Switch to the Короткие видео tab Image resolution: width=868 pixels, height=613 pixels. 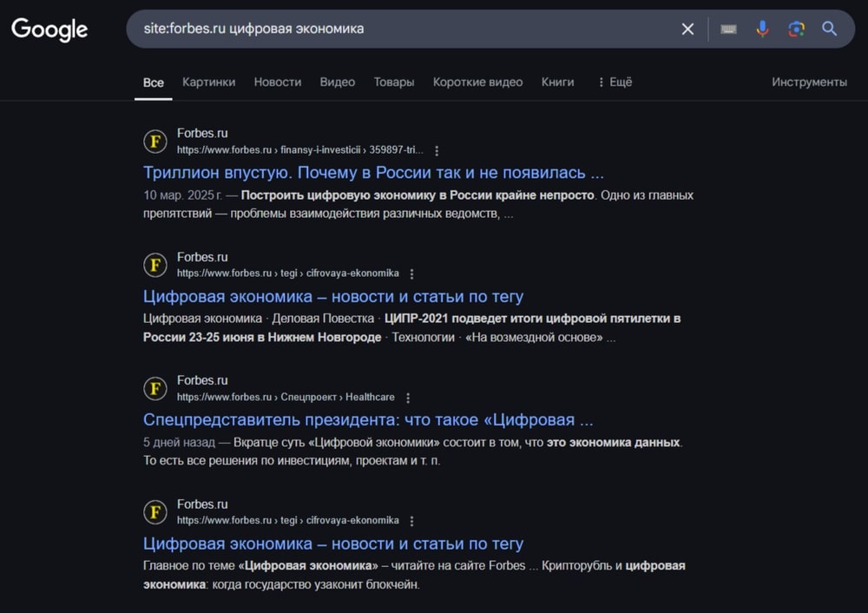[x=477, y=82]
